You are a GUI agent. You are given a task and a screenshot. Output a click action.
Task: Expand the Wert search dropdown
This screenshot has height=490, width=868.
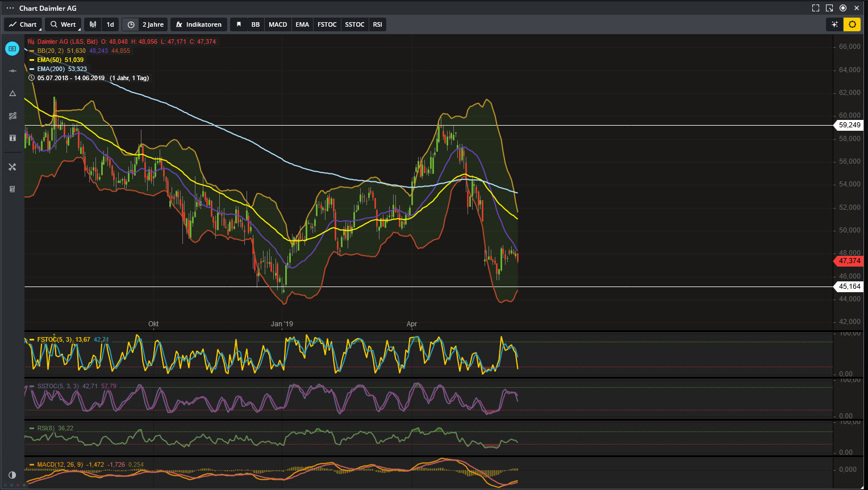(63, 24)
